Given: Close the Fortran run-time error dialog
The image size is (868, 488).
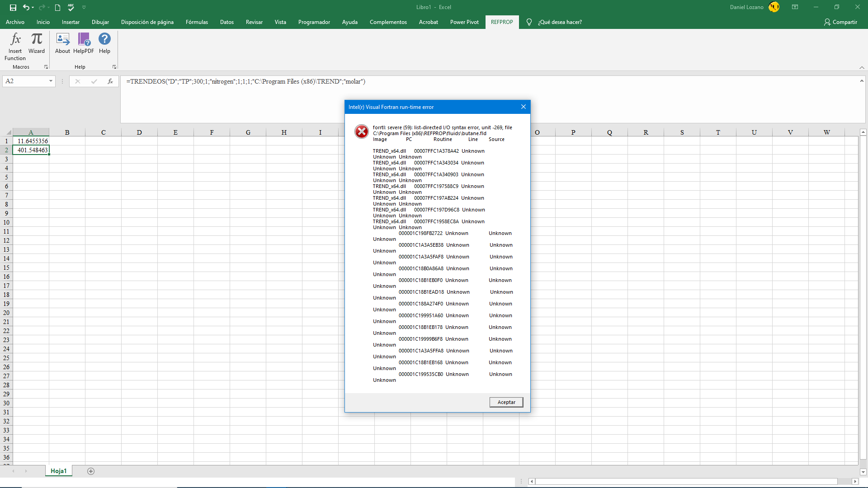Looking at the screenshot, I should pos(524,107).
